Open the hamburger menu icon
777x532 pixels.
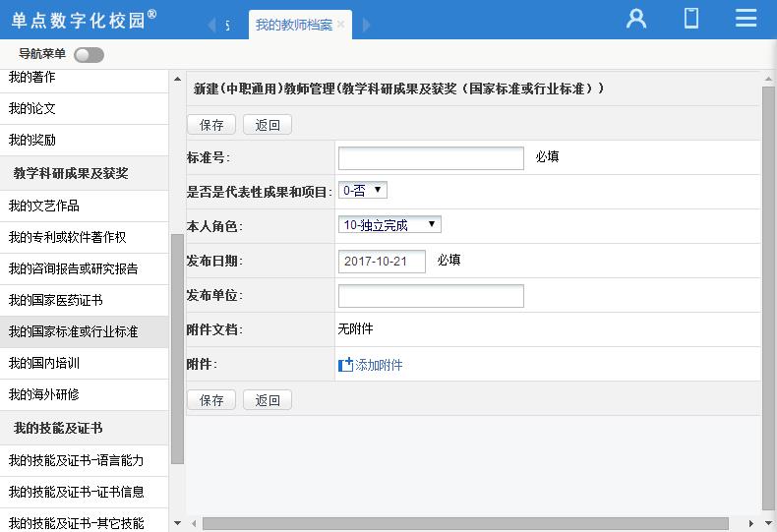point(746,19)
